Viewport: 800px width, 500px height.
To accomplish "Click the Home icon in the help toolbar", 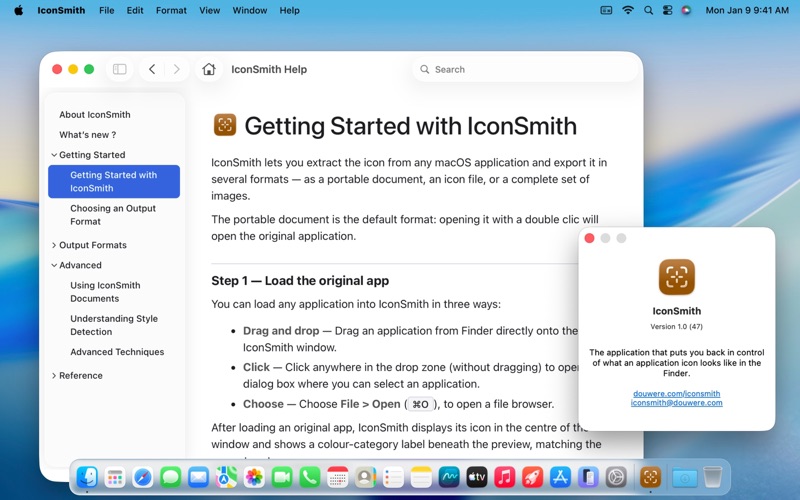I will point(209,69).
